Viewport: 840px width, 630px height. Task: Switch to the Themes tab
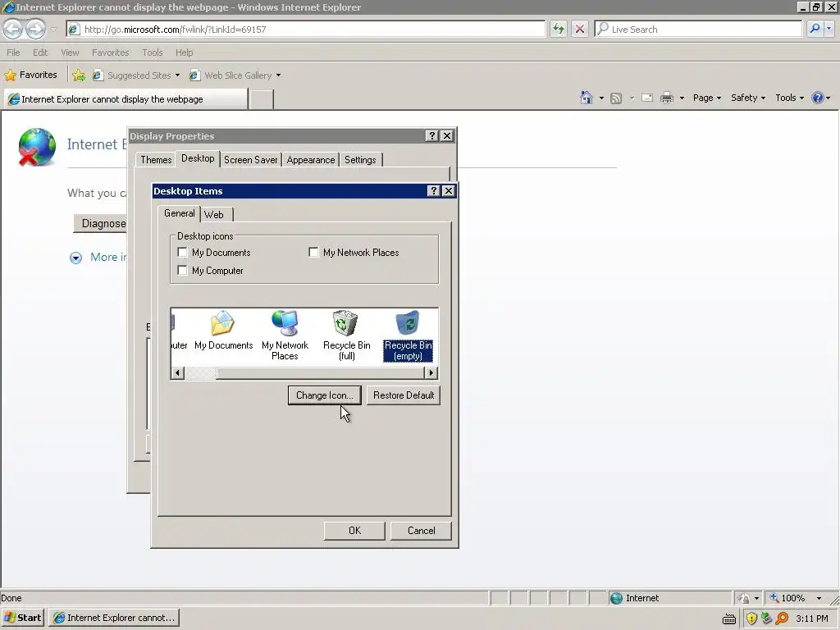[x=156, y=160]
